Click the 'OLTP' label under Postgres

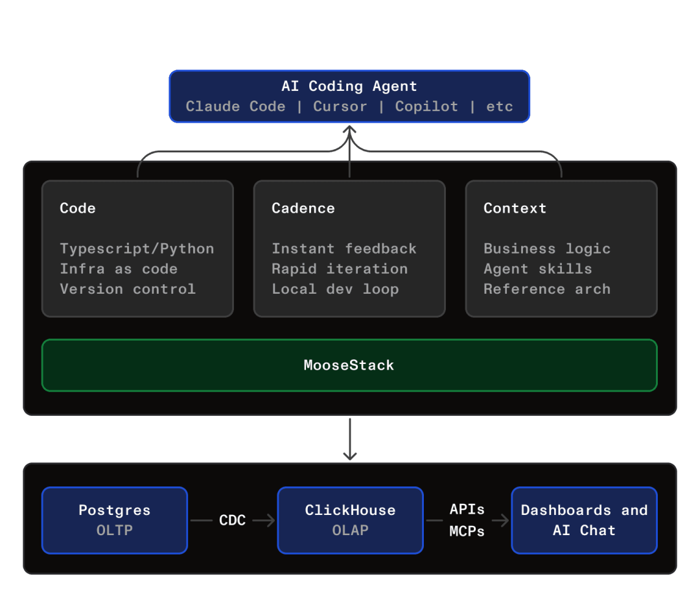(115, 530)
